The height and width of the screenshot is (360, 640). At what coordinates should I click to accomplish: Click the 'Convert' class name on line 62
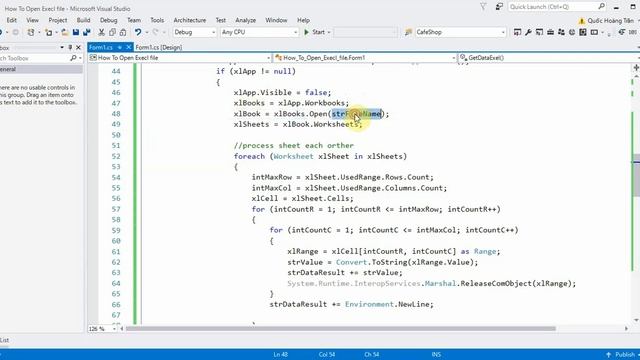351,262
